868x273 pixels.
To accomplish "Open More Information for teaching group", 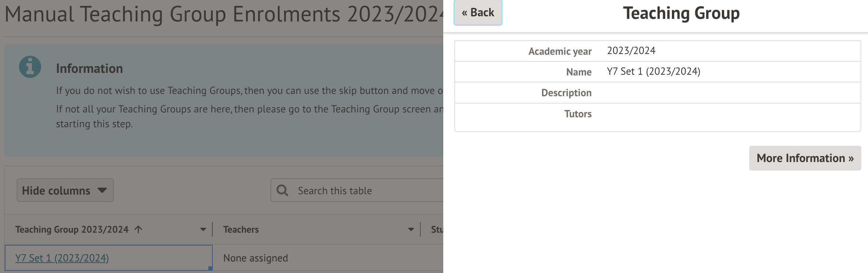I will tap(805, 158).
